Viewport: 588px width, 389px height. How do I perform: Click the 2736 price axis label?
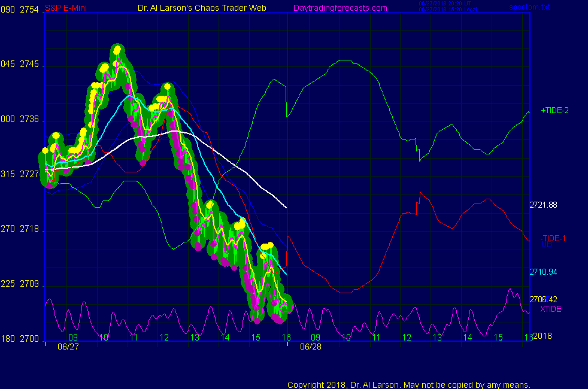click(29, 120)
